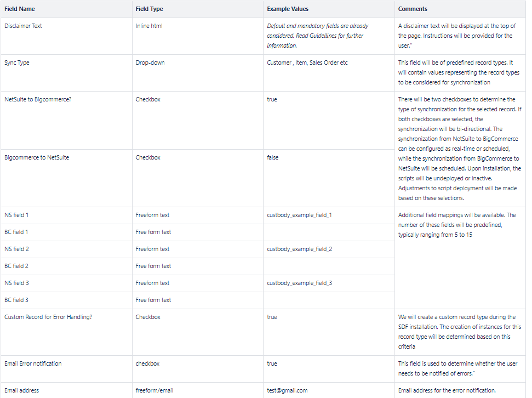Screen dimensions: 532x398
Task: Click the Example Values column header
Action: (x=288, y=9)
